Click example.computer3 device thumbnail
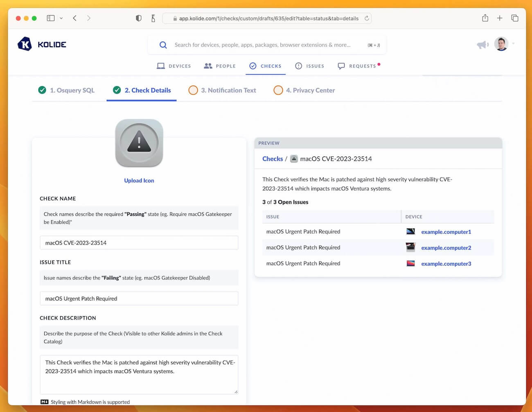Image resolution: width=532 pixels, height=412 pixels. pos(410,263)
